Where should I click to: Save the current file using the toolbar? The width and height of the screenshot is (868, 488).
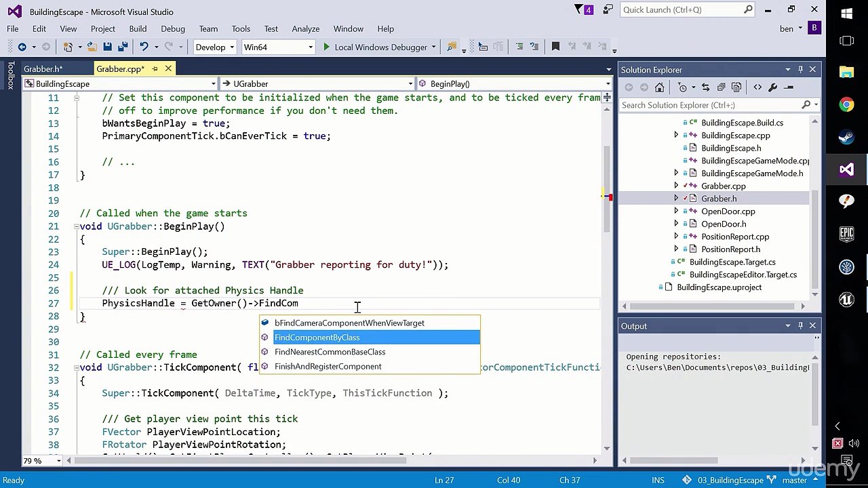[x=107, y=47]
